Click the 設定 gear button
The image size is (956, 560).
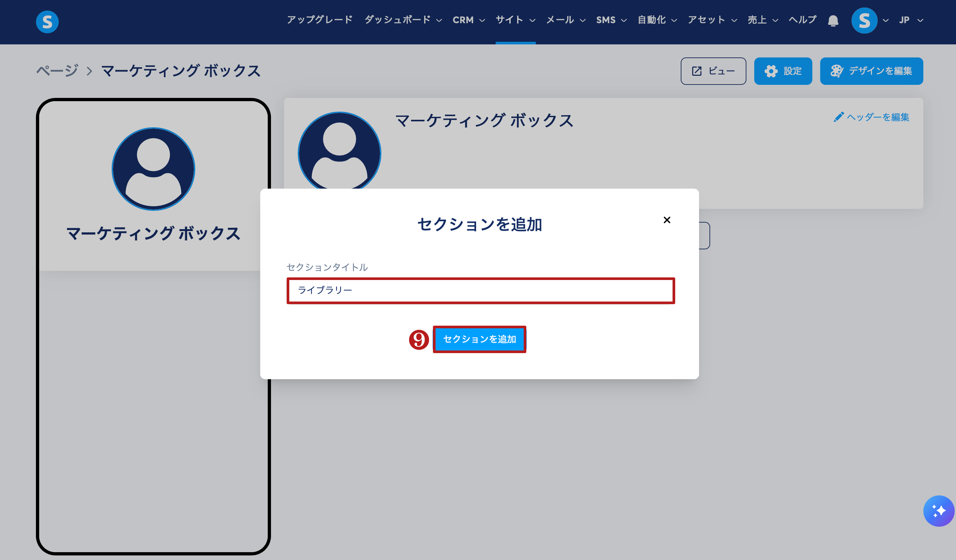click(x=783, y=71)
